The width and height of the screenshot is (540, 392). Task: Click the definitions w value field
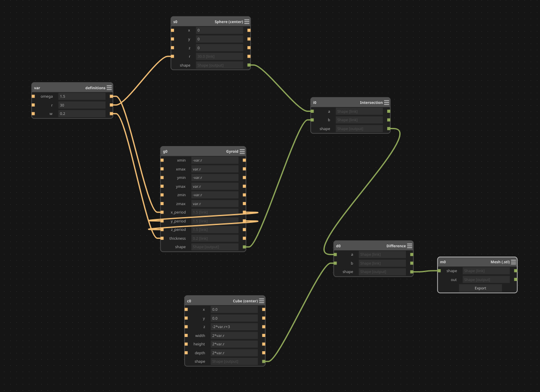[82, 114]
